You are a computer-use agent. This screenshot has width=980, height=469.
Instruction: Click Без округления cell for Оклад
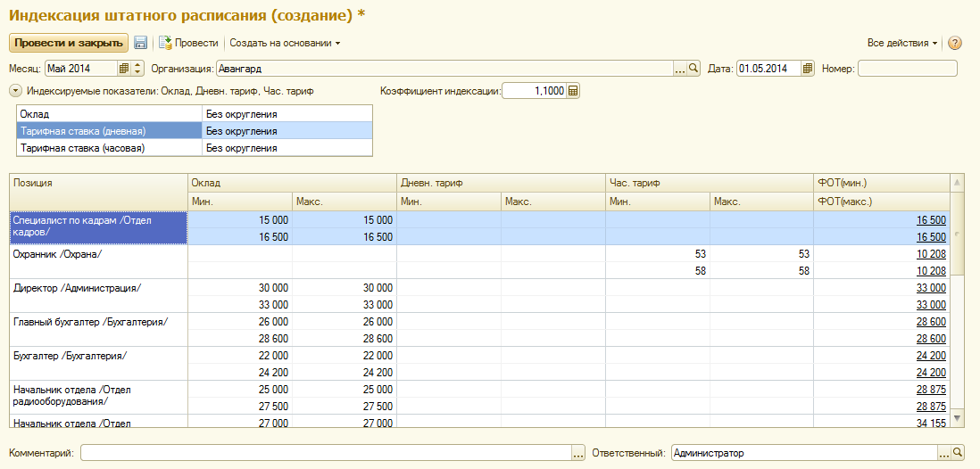(x=287, y=114)
